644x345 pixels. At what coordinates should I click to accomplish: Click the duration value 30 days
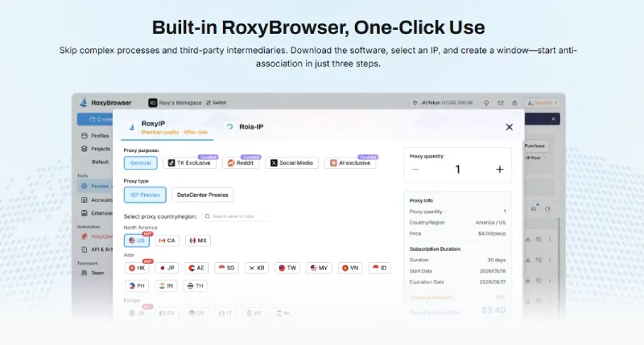[496, 260]
